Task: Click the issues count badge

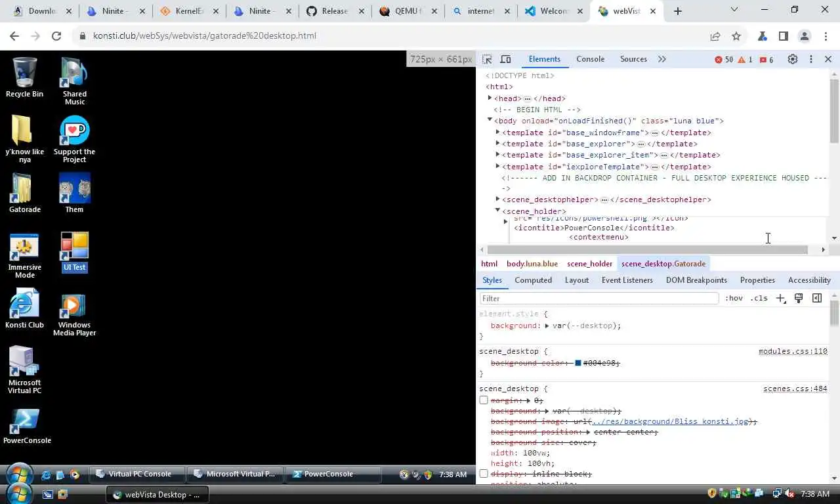Action: pyautogui.click(x=766, y=60)
